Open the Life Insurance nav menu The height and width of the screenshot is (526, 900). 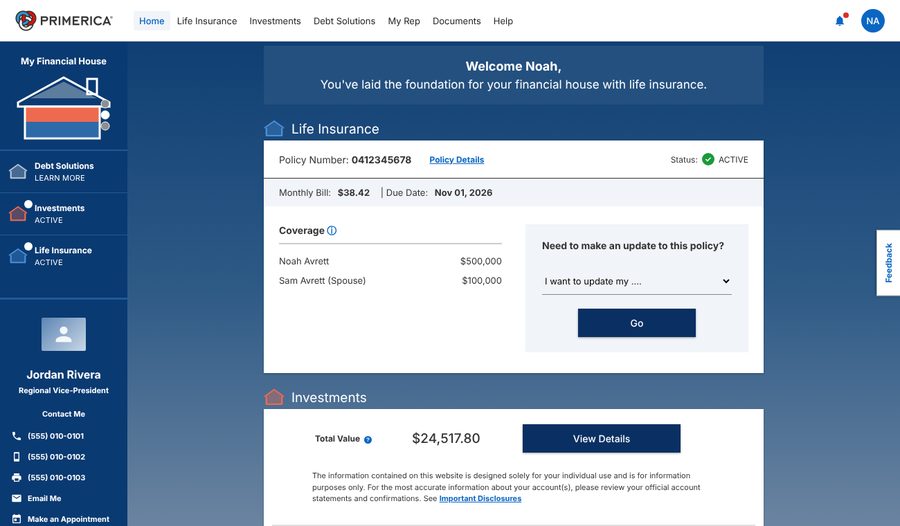[207, 21]
